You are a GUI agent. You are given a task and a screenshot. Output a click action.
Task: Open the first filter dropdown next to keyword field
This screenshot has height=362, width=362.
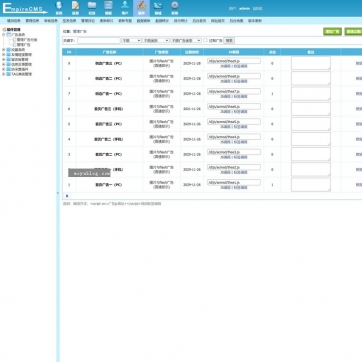click(131, 40)
